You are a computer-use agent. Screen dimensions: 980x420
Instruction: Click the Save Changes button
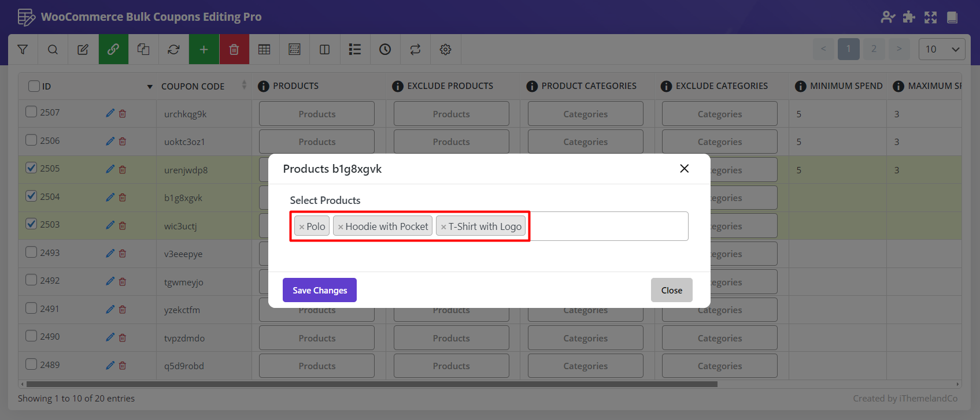319,290
